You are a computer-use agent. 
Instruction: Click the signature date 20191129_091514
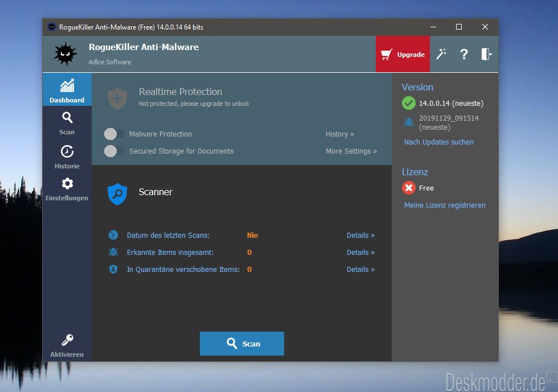(x=449, y=118)
